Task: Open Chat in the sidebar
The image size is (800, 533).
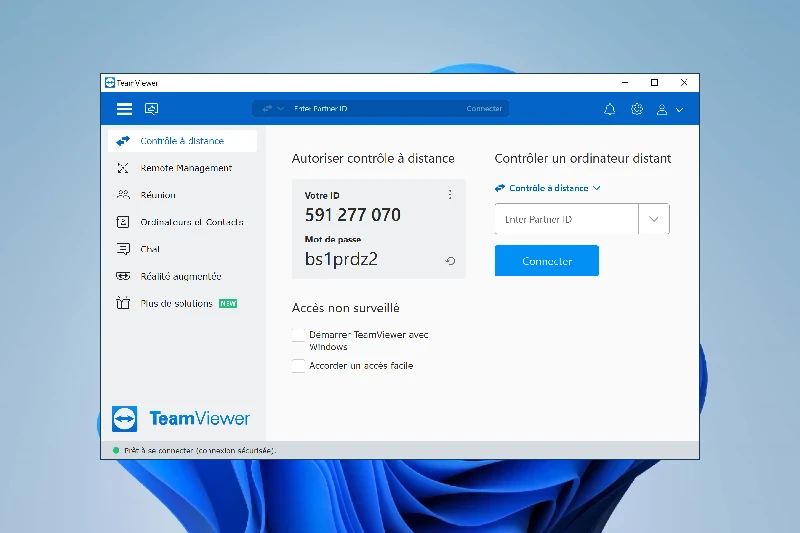Action: (182, 249)
